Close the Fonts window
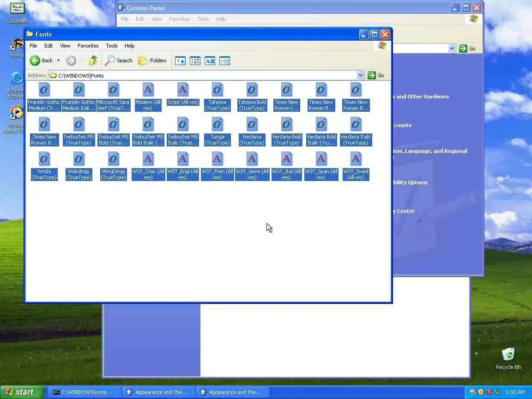The width and height of the screenshot is (532, 399). click(x=386, y=34)
